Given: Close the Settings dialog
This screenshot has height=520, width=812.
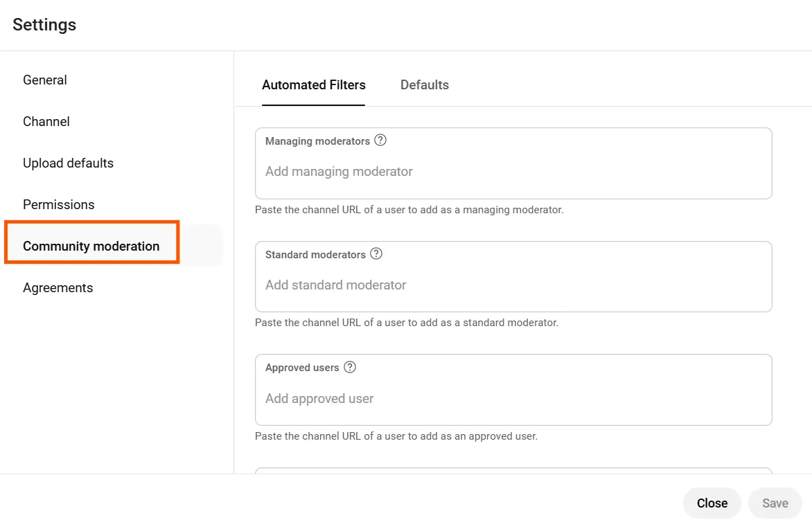Looking at the screenshot, I should [x=712, y=503].
